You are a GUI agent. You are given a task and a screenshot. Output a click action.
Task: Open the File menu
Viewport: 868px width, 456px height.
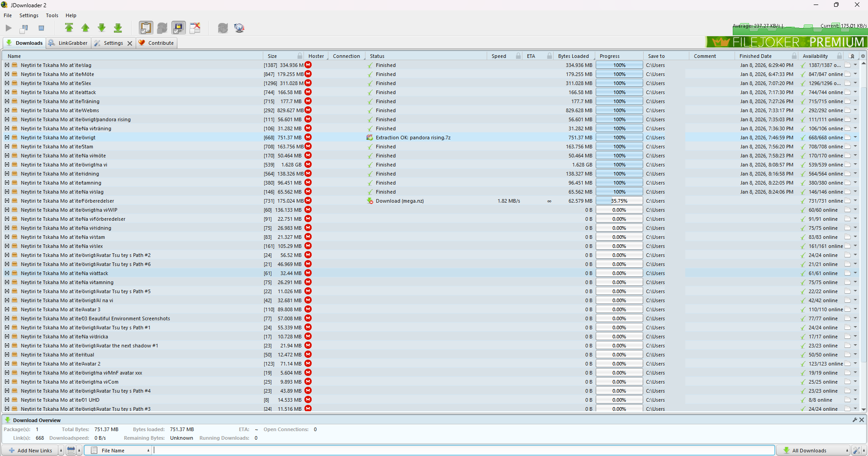(8, 15)
